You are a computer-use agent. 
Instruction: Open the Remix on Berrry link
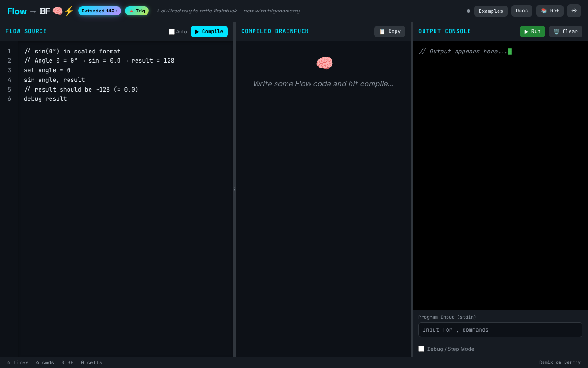pos(560,362)
